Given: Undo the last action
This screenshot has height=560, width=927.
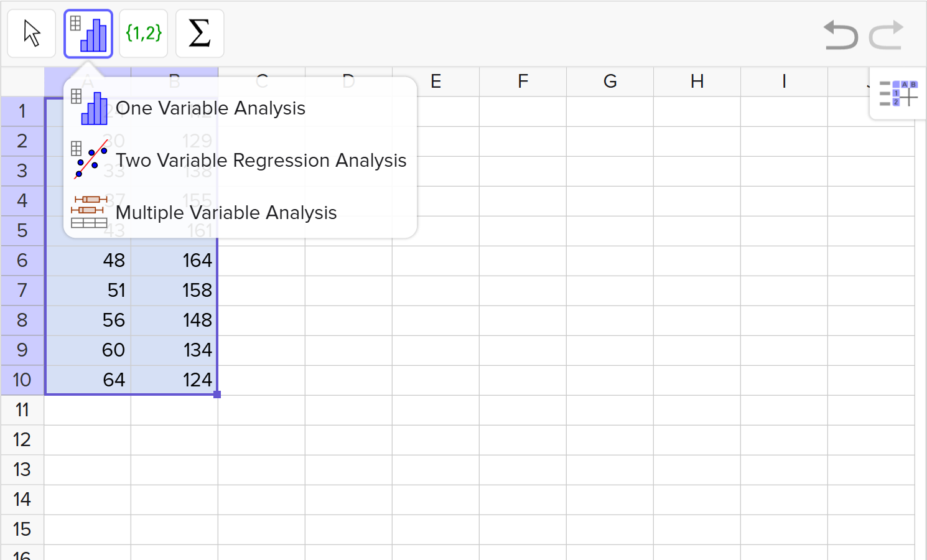Looking at the screenshot, I should [841, 35].
